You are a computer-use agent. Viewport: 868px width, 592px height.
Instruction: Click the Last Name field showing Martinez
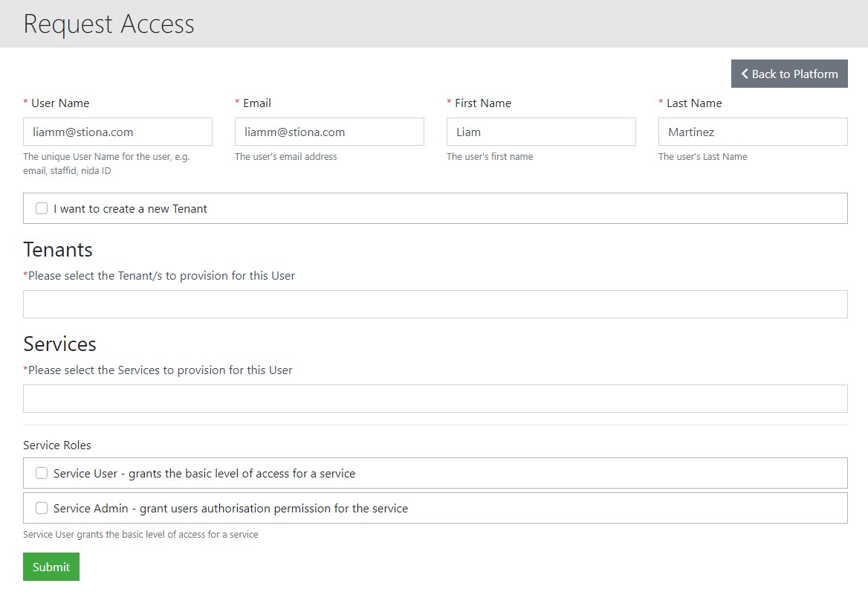[x=752, y=132]
